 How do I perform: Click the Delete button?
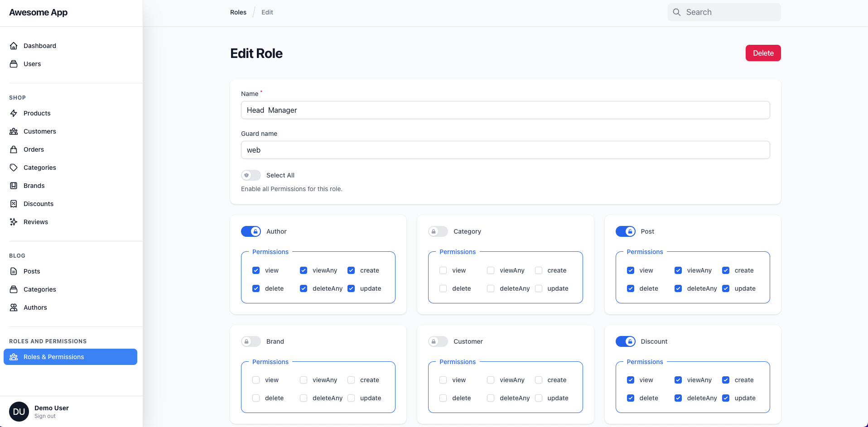763,53
